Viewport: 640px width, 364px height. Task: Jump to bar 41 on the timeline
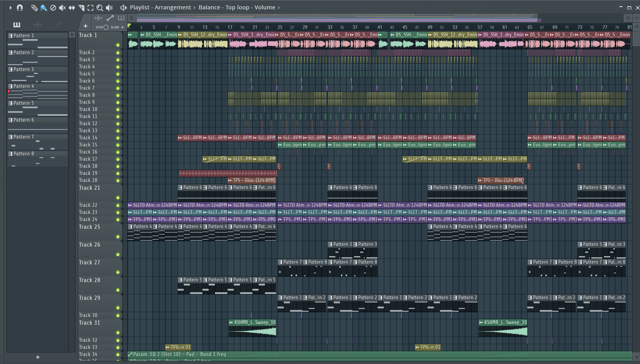pyautogui.click(x=380, y=27)
